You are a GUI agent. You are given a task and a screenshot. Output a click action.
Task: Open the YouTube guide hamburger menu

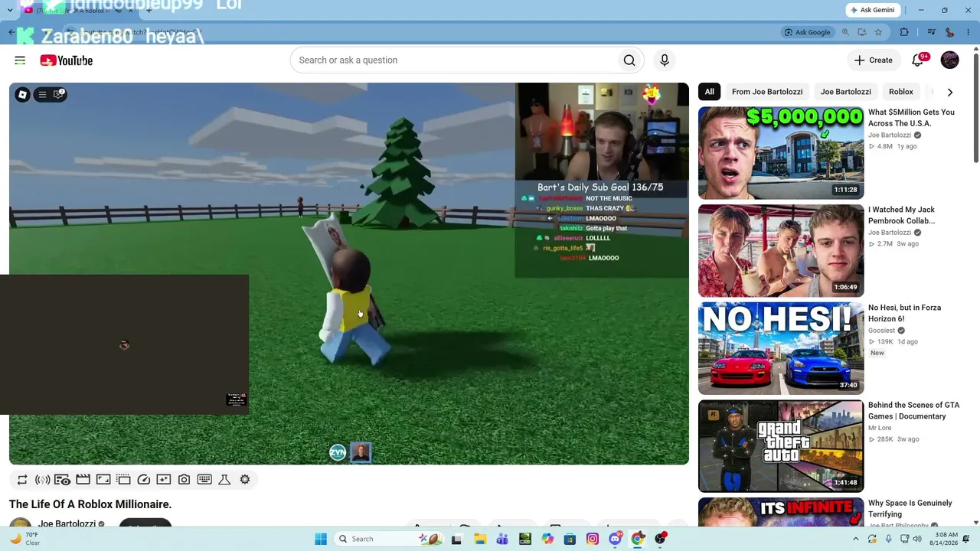pos(20,60)
